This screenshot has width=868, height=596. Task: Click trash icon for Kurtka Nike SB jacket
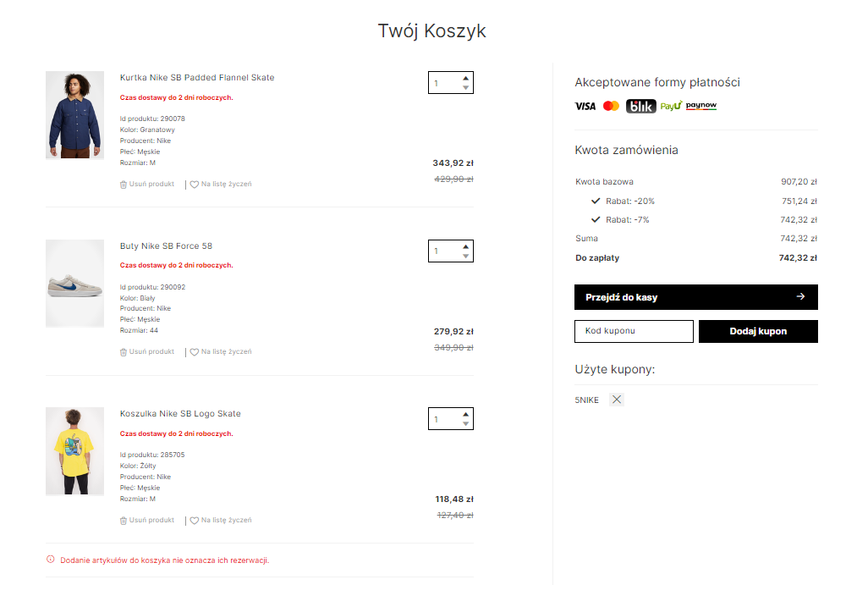pyautogui.click(x=124, y=185)
